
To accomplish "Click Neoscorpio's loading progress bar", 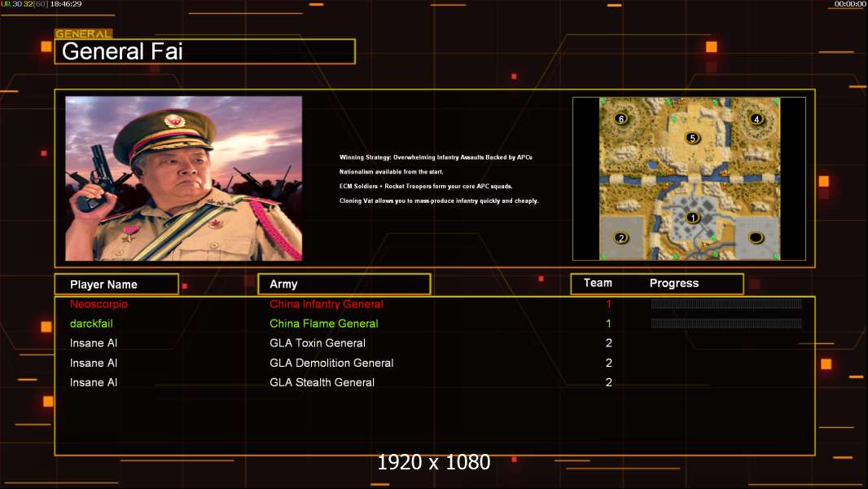I will (726, 303).
